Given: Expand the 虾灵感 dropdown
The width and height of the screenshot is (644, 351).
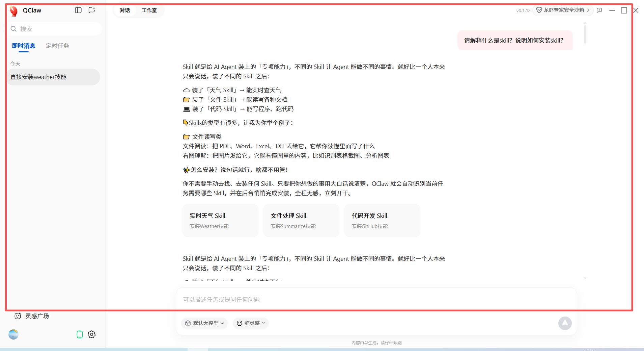Looking at the screenshot, I should [x=251, y=323].
